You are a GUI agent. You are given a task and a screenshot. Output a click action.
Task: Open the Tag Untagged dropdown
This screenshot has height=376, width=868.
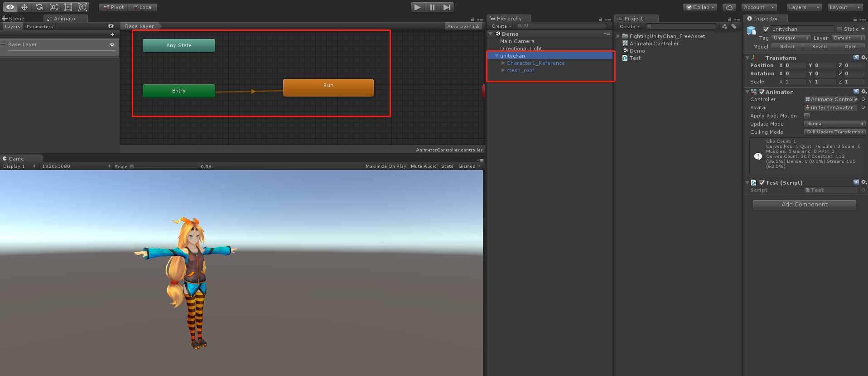pyautogui.click(x=791, y=38)
